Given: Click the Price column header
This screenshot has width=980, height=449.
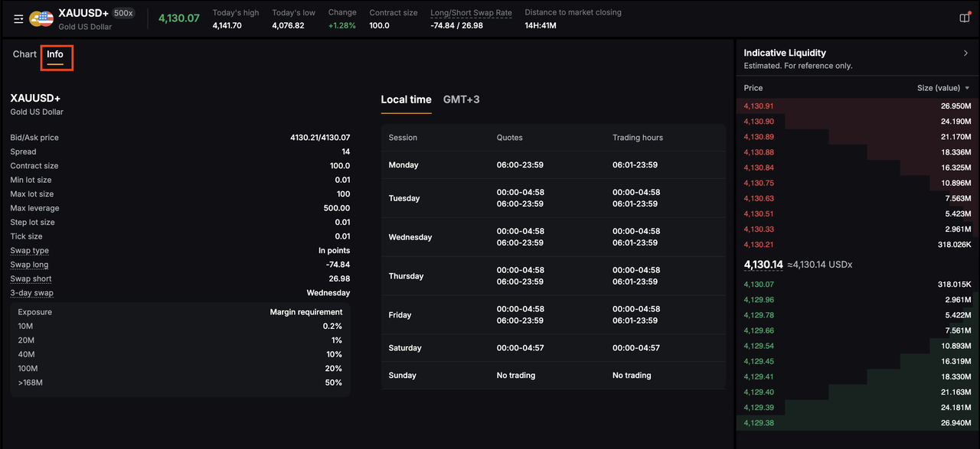Looking at the screenshot, I should [753, 88].
